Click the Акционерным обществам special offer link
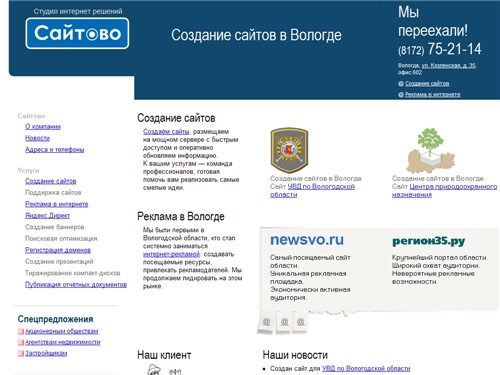The image size is (500, 375). pyautogui.click(x=62, y=331)
